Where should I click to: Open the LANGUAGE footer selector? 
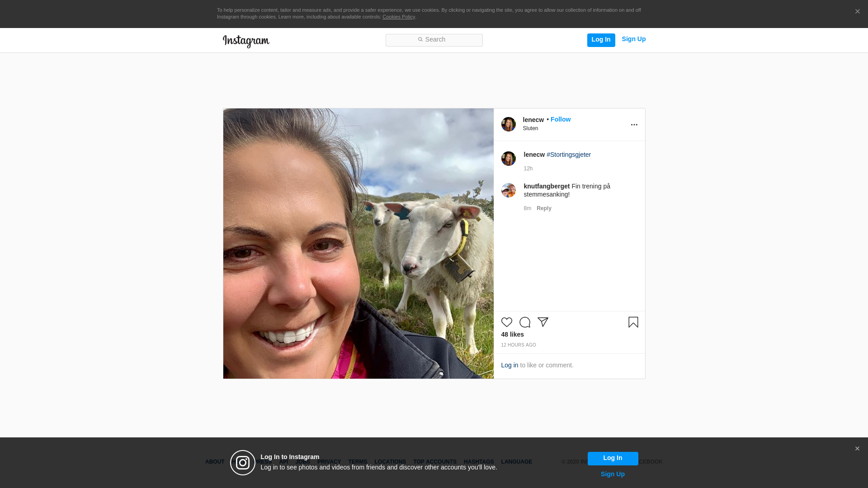click(516, 462)
